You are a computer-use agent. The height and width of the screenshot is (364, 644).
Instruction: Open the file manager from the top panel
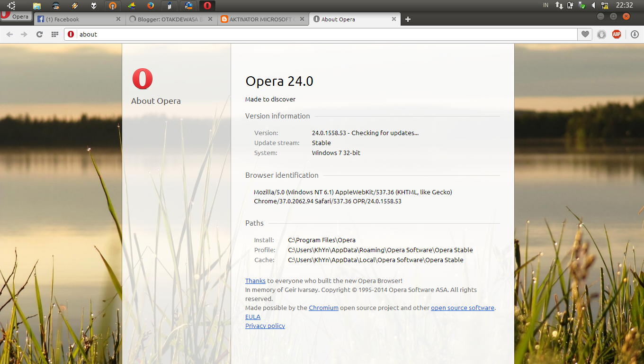click(36, 6)
